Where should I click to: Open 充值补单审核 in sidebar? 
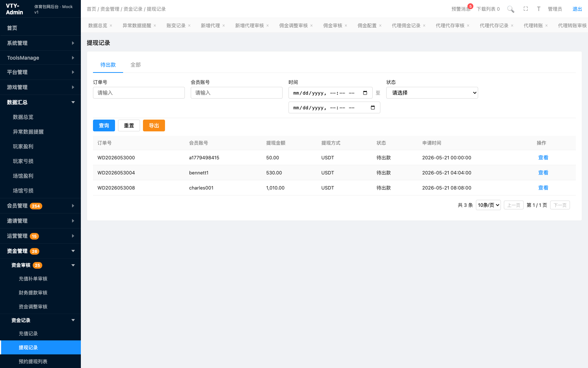[40, 279]
